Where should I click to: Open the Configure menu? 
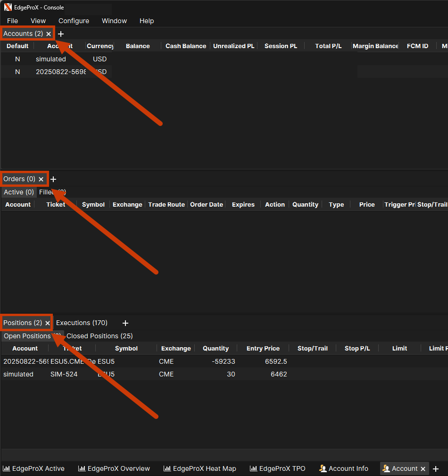pyautogui.click(x=74, y=21)
